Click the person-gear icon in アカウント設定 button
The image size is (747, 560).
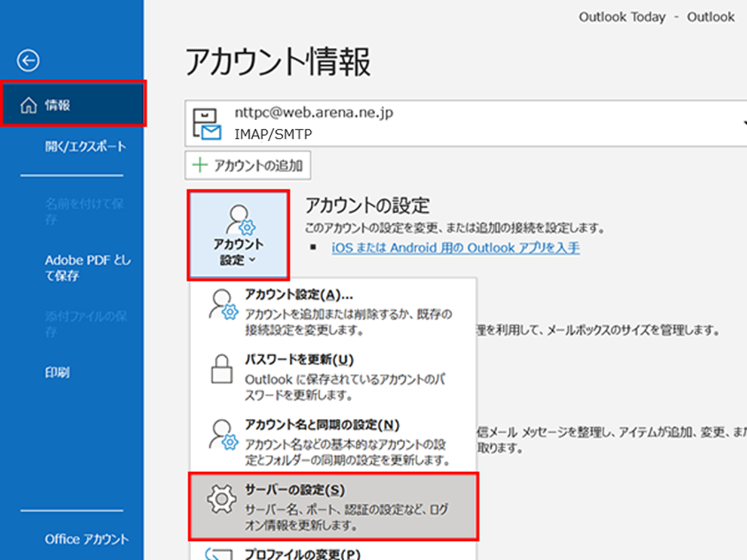[238, 219]
